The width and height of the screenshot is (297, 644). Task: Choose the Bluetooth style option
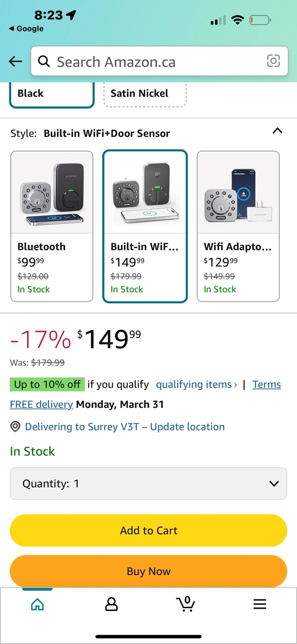(x=52, y=226)
